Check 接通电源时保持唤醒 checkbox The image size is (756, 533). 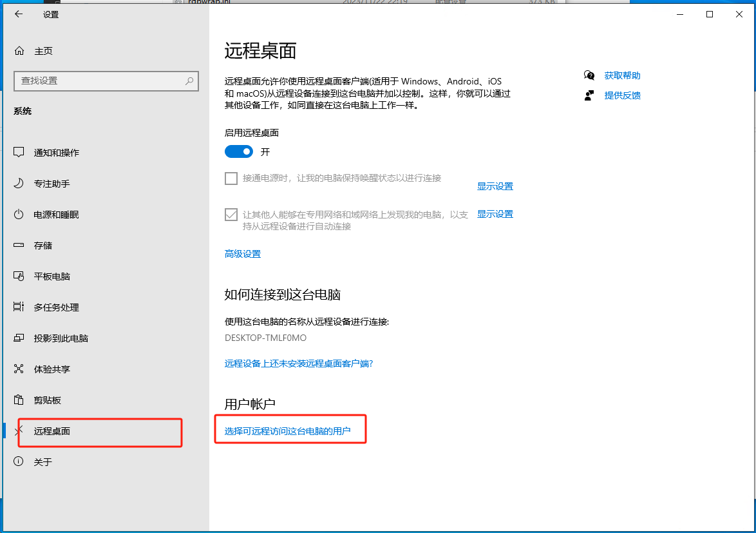231,179
